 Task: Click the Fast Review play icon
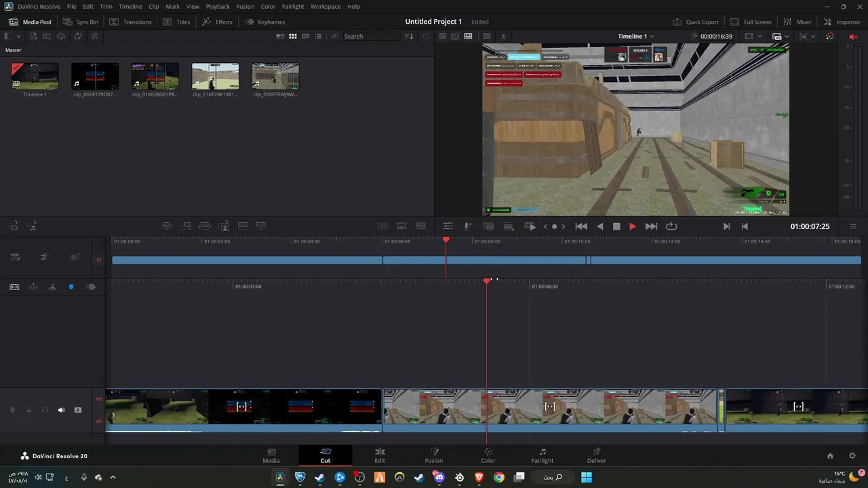coord(530,226)
